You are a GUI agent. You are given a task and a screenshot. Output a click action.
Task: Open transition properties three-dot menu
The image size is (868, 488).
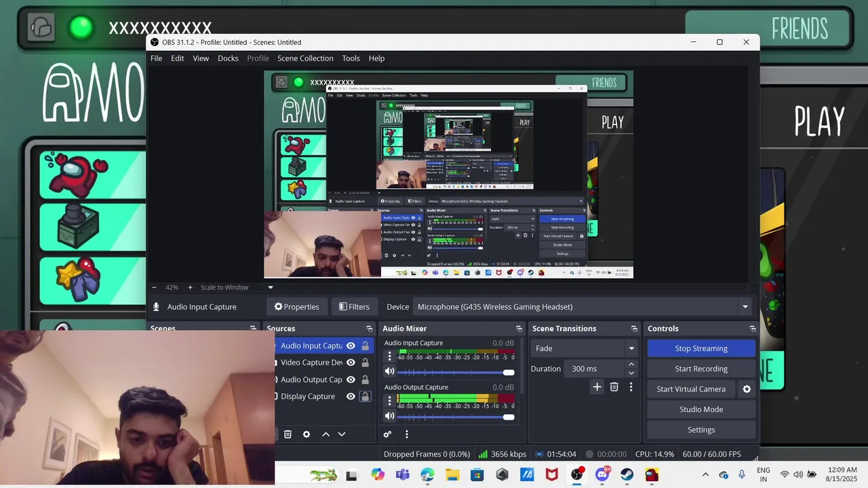pos(631,387)
